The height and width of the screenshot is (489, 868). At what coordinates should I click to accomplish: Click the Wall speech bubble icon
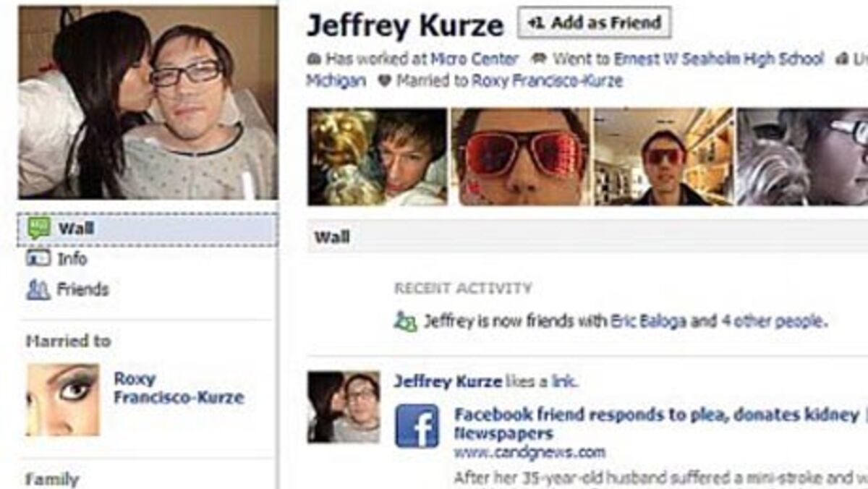(38, 229)
